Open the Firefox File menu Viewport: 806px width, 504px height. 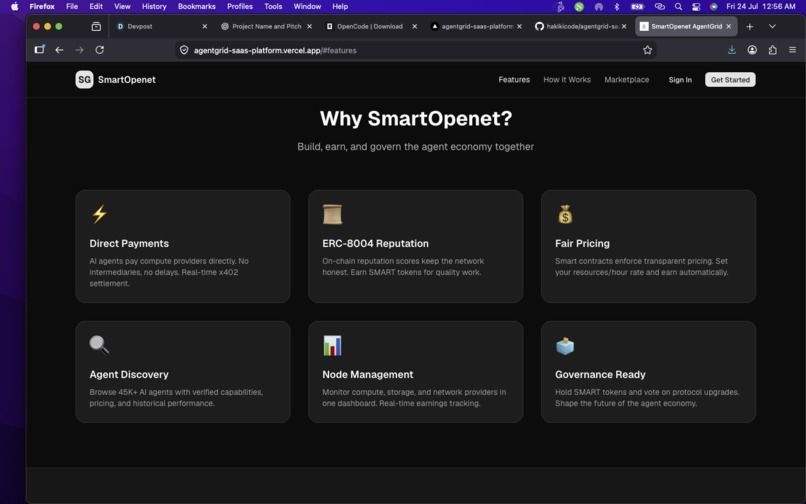coord(72,7)
